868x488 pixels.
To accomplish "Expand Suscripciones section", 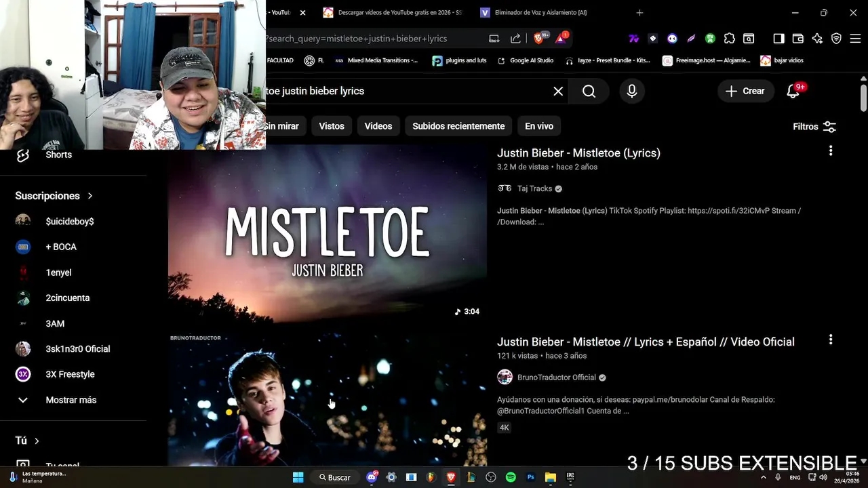I will [54, 196].
